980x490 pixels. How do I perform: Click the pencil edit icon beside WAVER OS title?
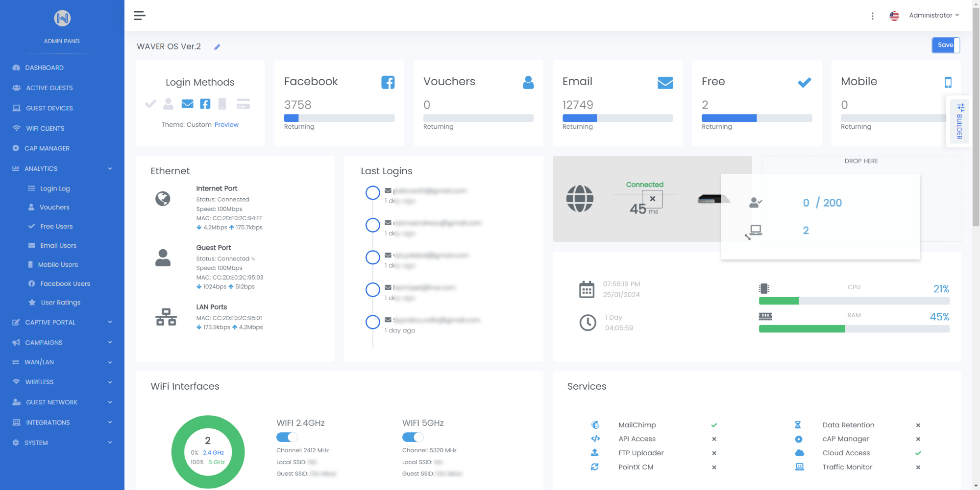tap(217, 47)
